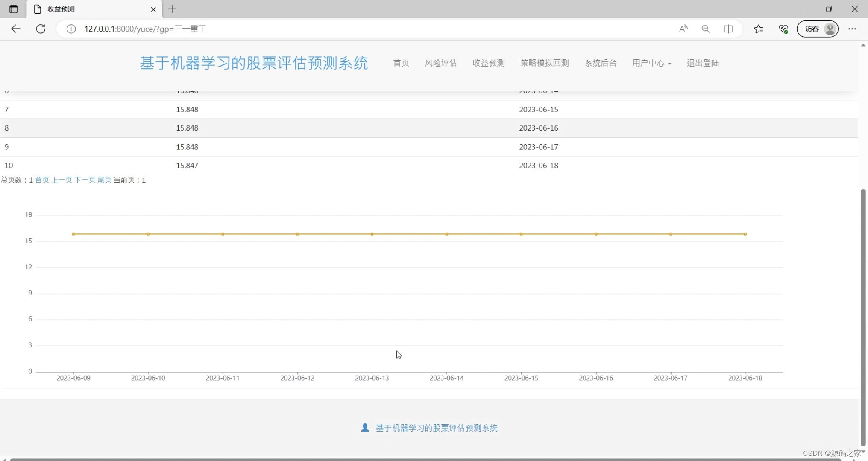Select the date 2023-06-15 in table
The image size is (868, 461).
(539, 109)
